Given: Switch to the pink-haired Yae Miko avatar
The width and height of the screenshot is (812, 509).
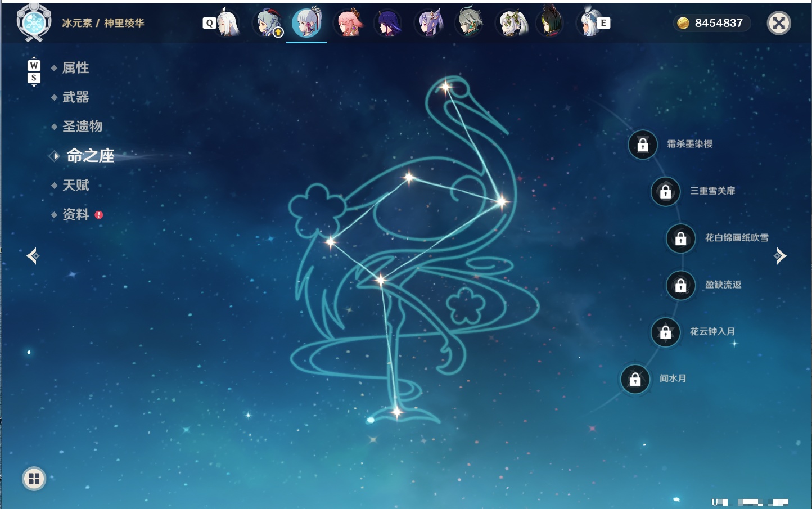Looking at the screenshot, I should [349, 23].
